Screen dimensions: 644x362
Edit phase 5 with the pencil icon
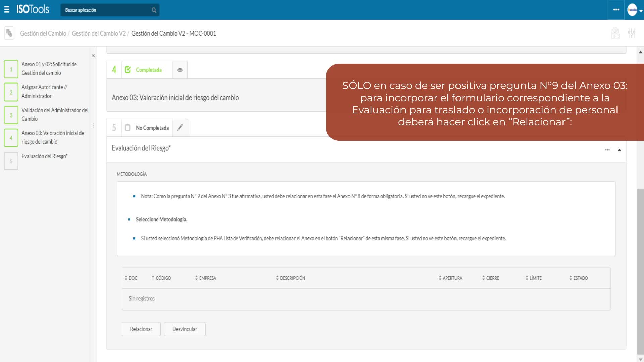180,127
